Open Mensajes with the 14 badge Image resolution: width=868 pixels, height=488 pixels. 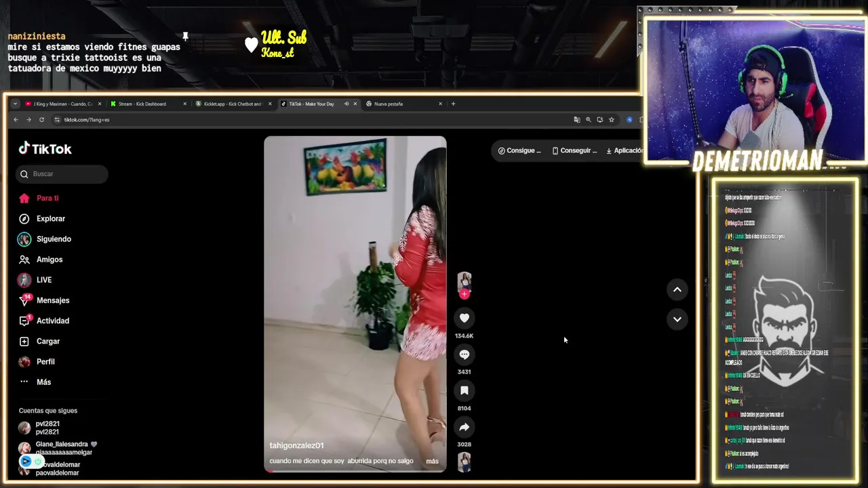52,300
